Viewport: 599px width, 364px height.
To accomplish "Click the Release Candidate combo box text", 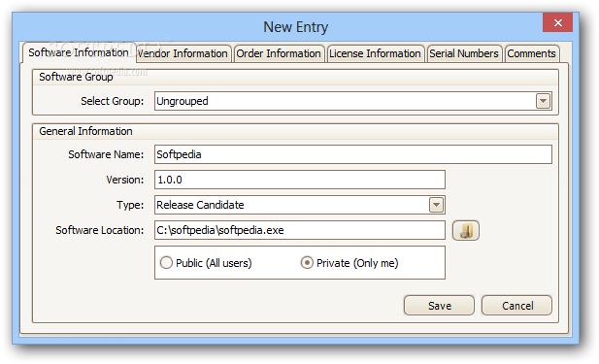I will [200, 205].
